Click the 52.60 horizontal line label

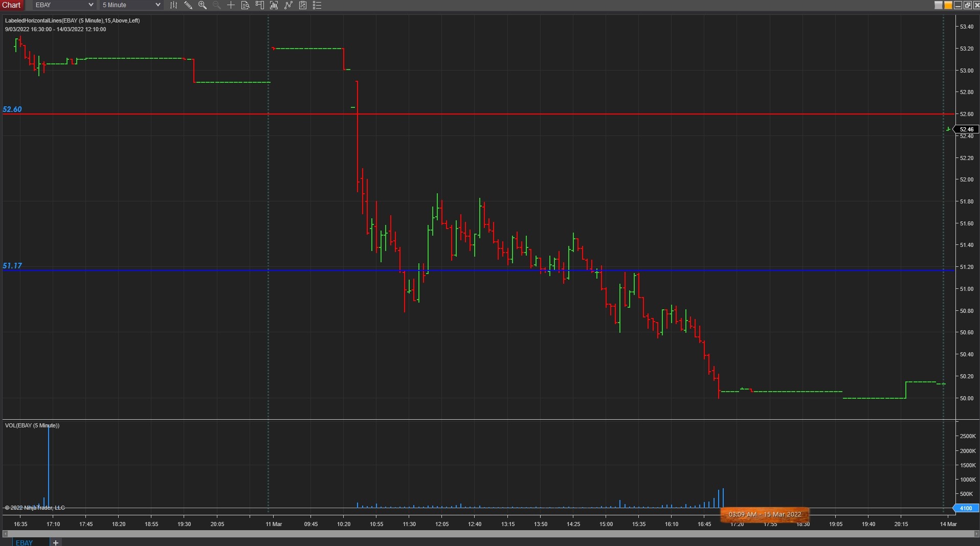point(12,109)
